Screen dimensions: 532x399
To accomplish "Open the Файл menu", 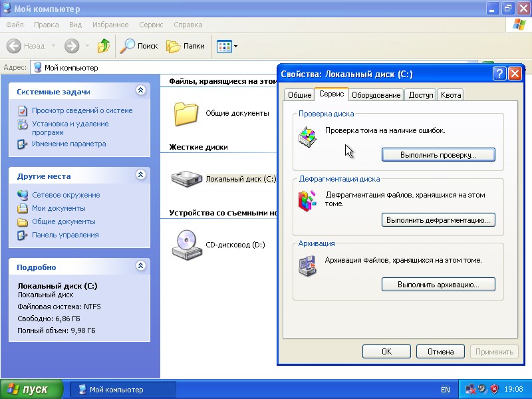I will coord(15,25).
